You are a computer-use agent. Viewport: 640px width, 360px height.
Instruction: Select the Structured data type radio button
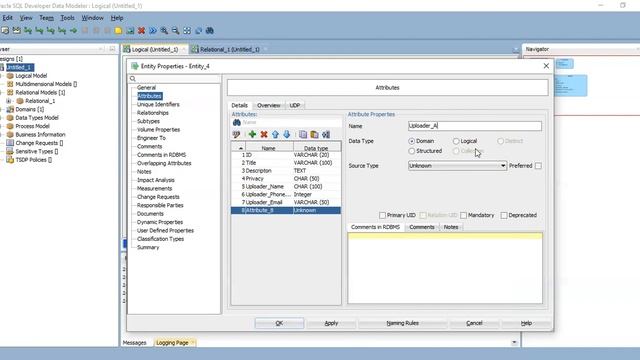coord(411,151)
